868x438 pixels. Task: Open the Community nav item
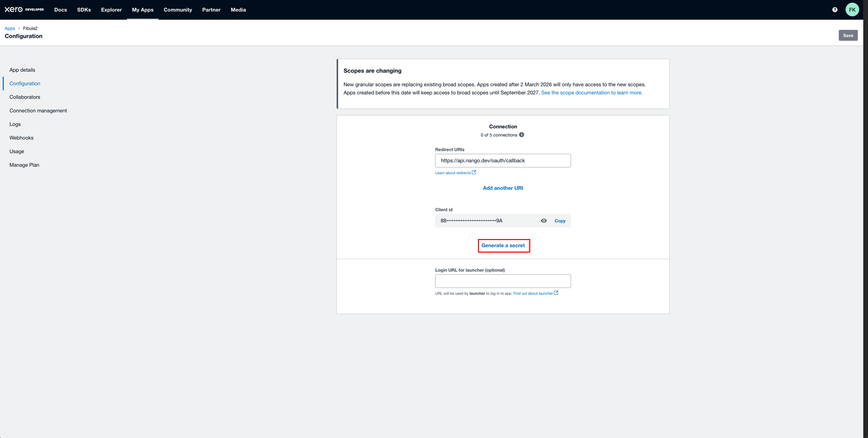click(x=178, y=10)
